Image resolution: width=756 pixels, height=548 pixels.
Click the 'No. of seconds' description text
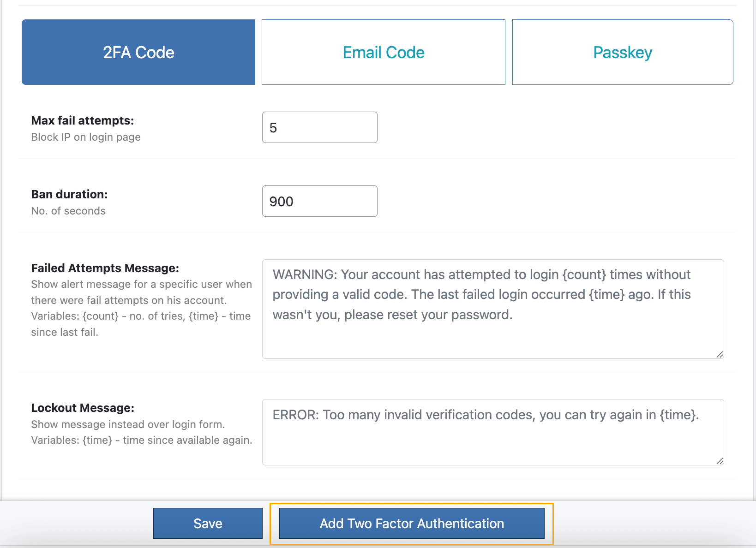point(68,211)
